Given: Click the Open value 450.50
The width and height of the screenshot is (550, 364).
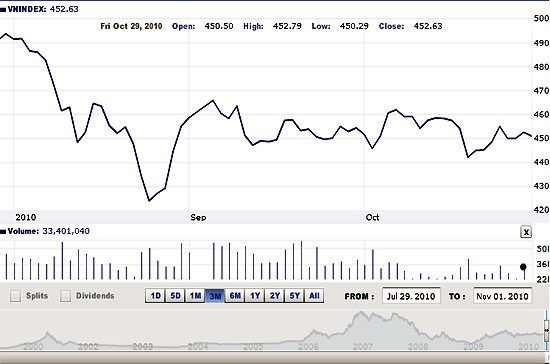Looking at the screenshot, I should click(x=219, y=26).
